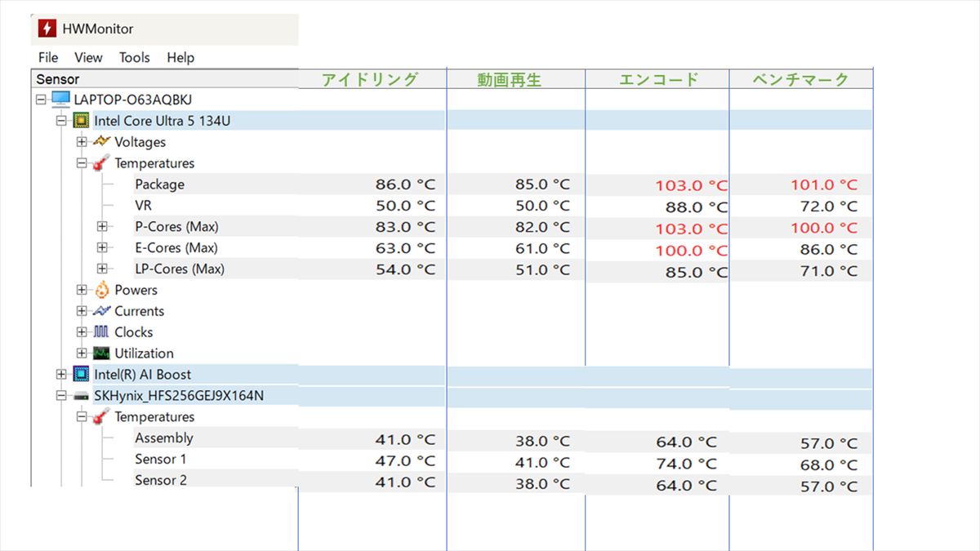Select the LAPTOP-O63AQBKJ tree label
This screenshot has width=980, height=551.
(x=133, y=100)
